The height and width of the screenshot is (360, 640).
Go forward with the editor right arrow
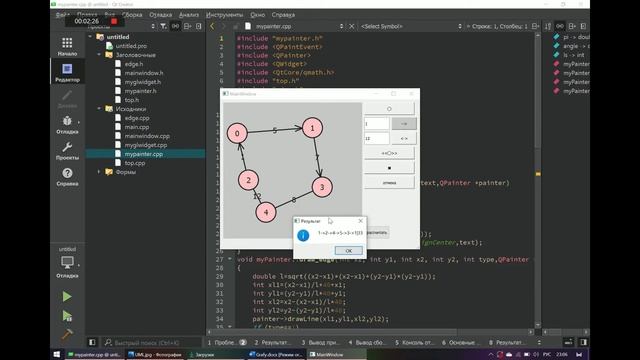(223, 26)
